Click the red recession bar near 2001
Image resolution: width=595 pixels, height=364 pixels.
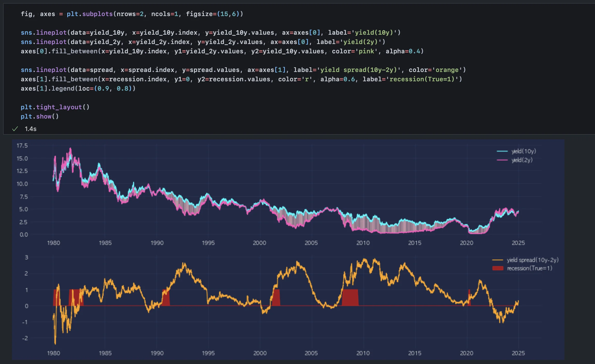[277, 298]
